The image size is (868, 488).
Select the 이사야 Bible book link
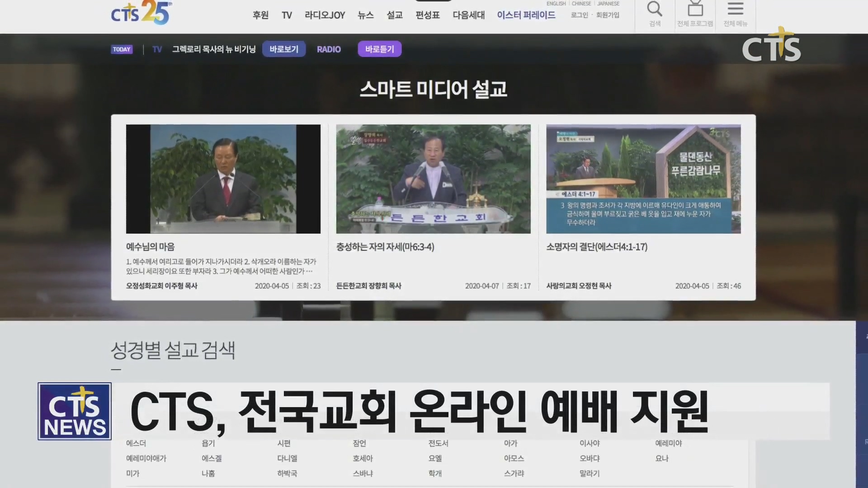(x=590, y=443)
